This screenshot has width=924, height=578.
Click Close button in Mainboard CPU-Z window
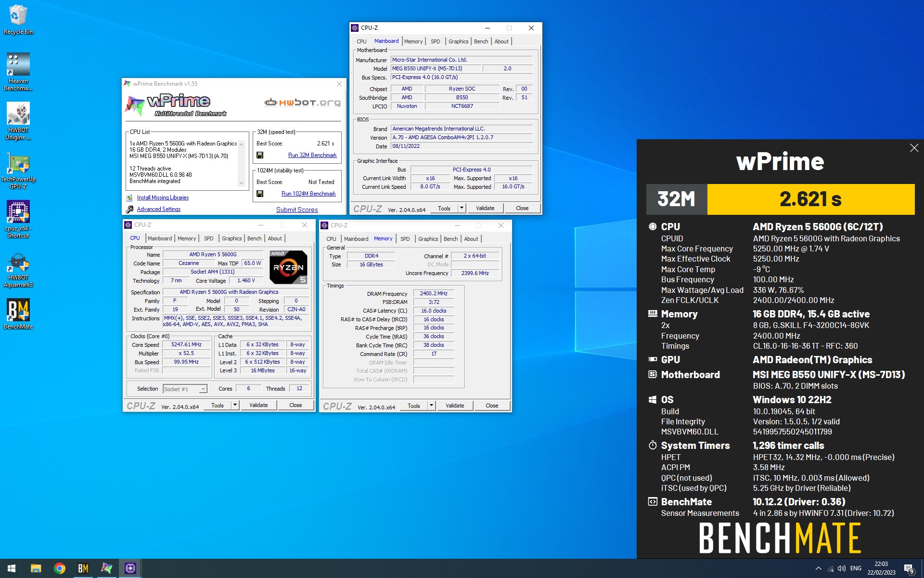tap(522, 208)
